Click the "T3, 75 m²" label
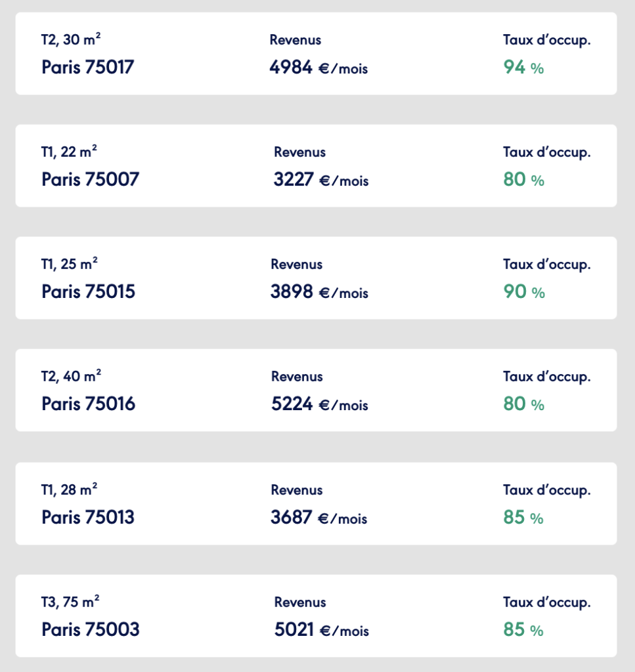Screen dimensions: 635x672 70,602
